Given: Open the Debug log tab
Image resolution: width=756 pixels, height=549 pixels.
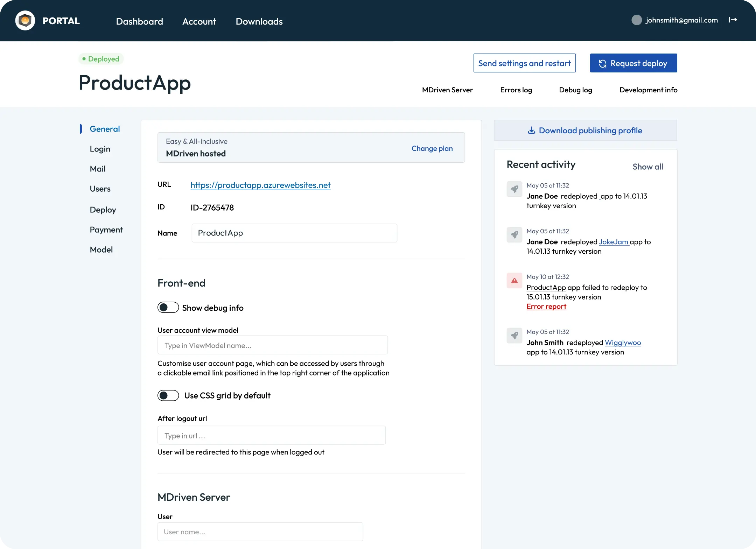Looking at the screenshot, I should click(576, 90).
